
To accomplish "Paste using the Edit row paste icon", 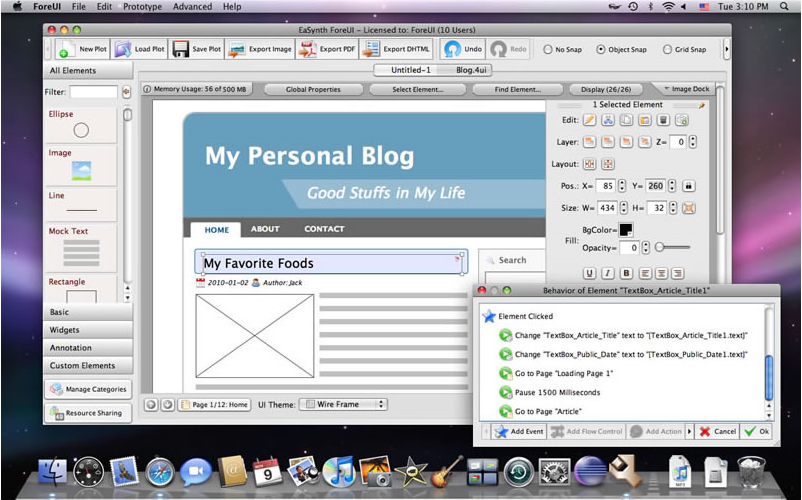I will coord(644,120).
